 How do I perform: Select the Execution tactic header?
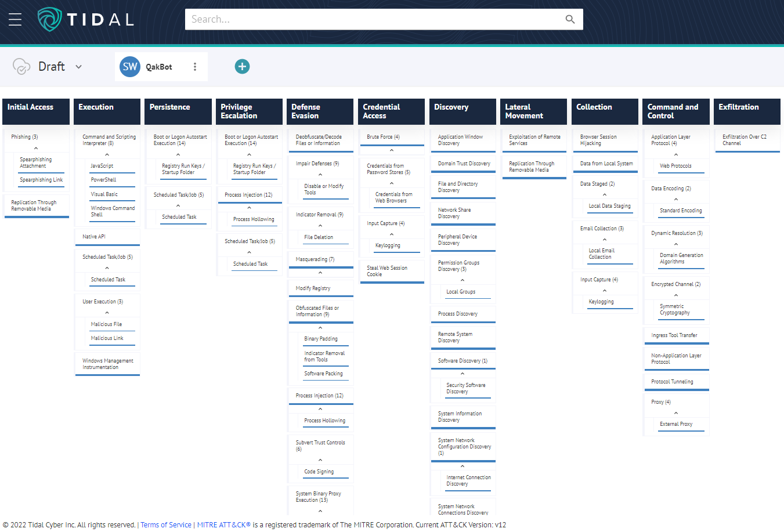click(x=107, y=111)
